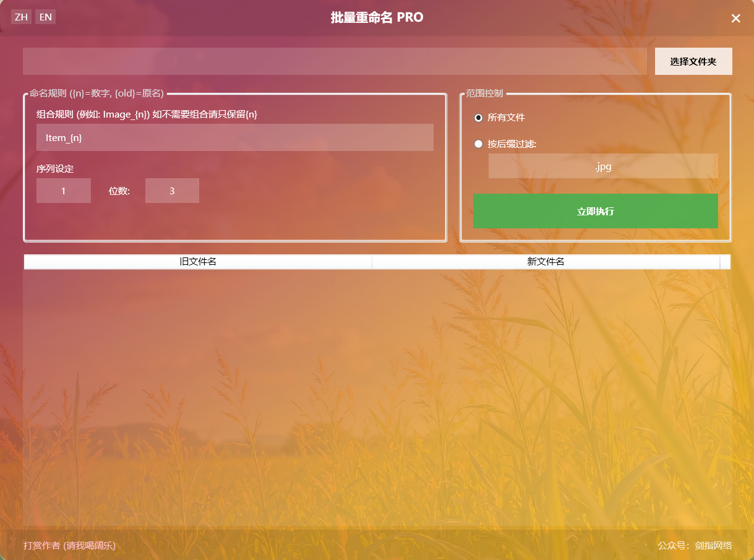This screenshot has height=560, width=754.
Task: Close the 批量重命名 PRO window
Action: (x=735, y=19)
